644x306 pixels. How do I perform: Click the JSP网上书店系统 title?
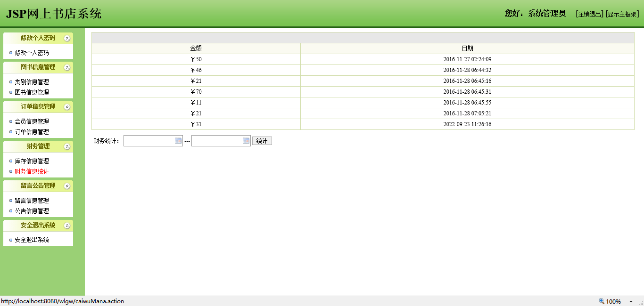tap(54, 14)
